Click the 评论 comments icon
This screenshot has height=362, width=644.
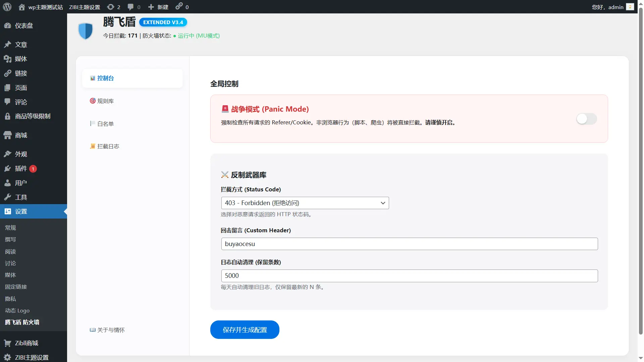(8, 102)
